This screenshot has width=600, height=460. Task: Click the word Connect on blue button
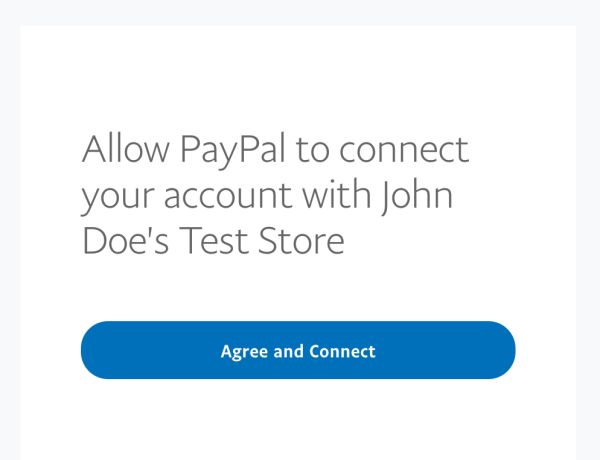pos(342,351)
